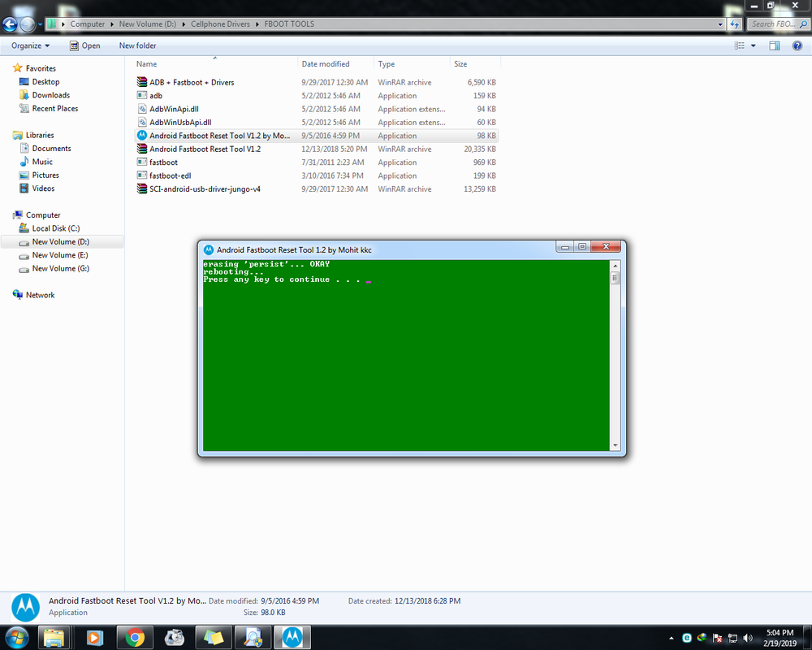Refresh the folder via address bar button
The width and height of the screenshot is (812, 650).
click(x=734, y=24)
